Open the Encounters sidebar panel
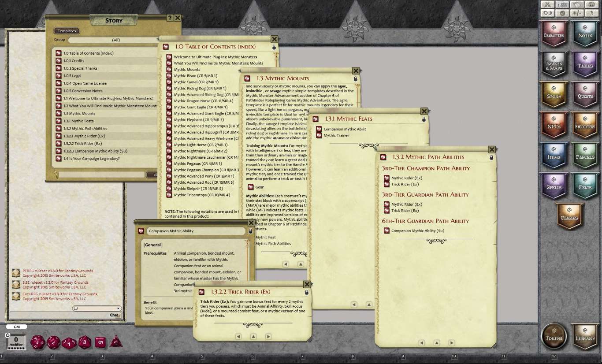 (x=585, y=126)
